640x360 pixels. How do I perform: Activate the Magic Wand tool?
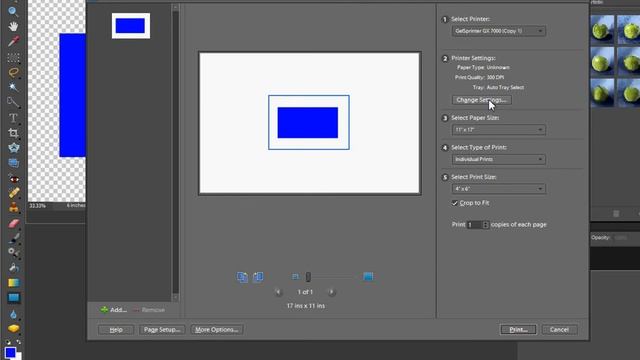pyautogui.click(x=13, y=87)
